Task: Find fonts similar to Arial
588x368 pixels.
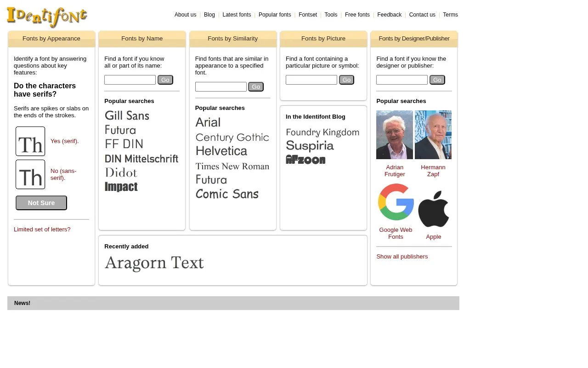Action: click(x=208, y=122)
